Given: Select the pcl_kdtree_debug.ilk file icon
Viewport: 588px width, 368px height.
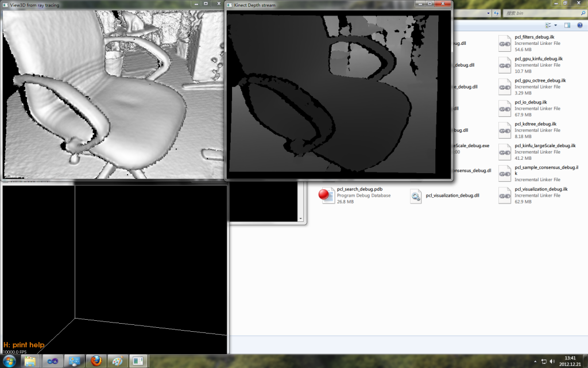Looking at the screenshot, I should (x=504, y=131).
